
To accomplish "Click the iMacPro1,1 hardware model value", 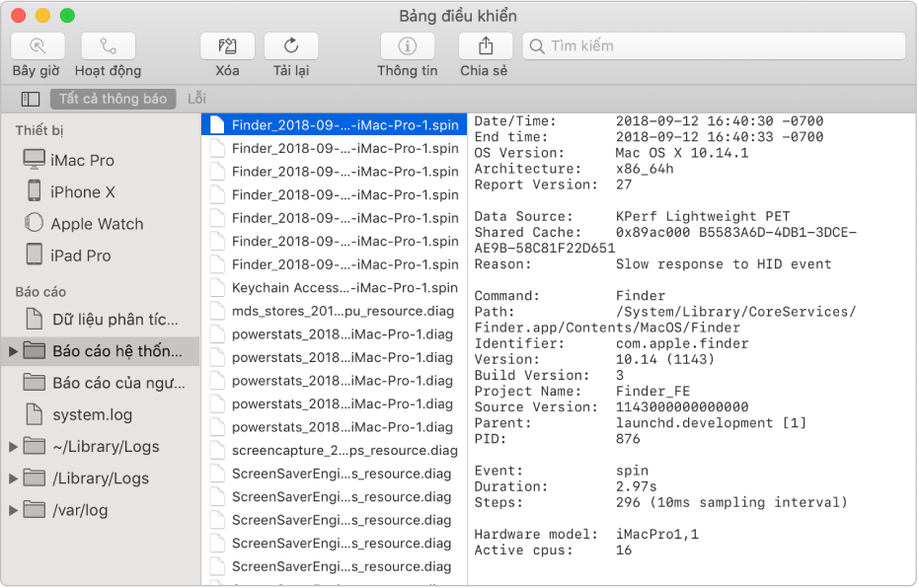I will 657,534.
